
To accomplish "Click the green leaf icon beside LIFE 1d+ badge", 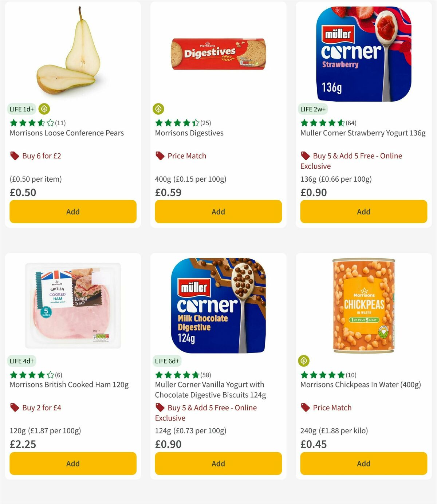I will click(44, 109).
